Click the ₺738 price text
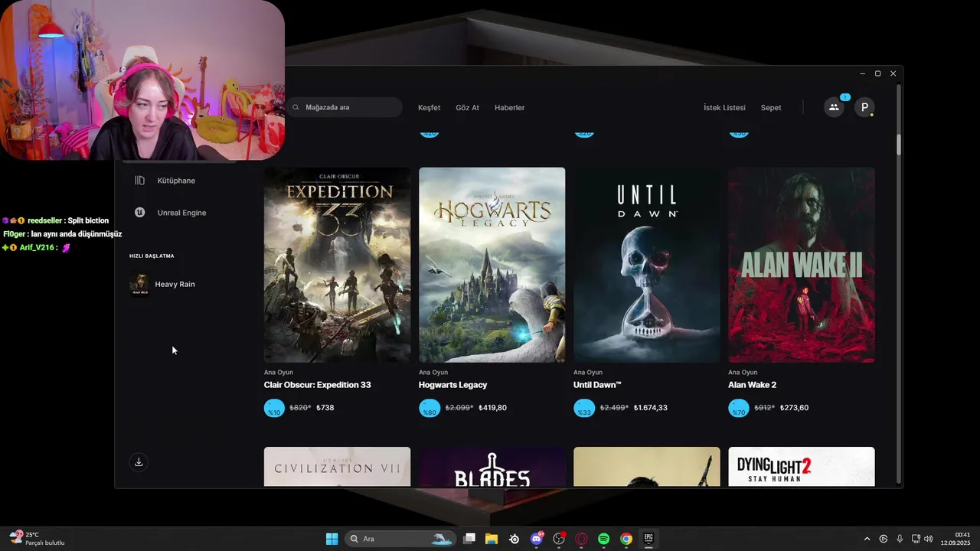Viewport: 980px width, 551px height. pos(325,408)
